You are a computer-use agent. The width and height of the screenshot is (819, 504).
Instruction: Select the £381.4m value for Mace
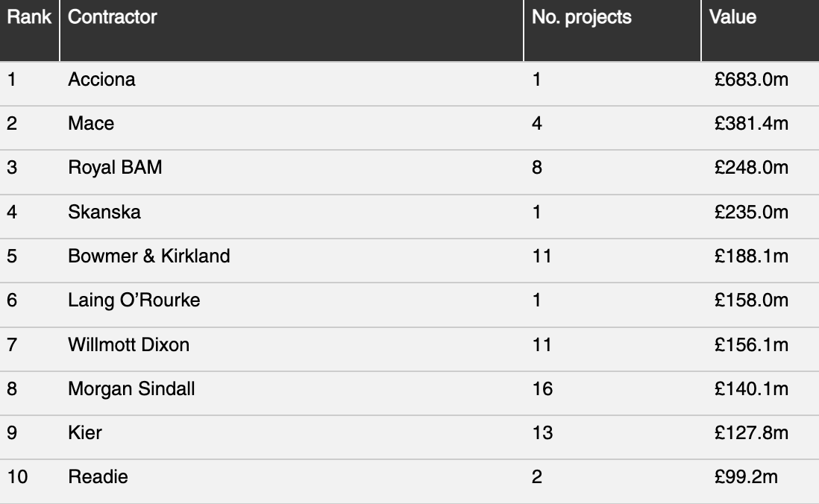pos(751,123)
